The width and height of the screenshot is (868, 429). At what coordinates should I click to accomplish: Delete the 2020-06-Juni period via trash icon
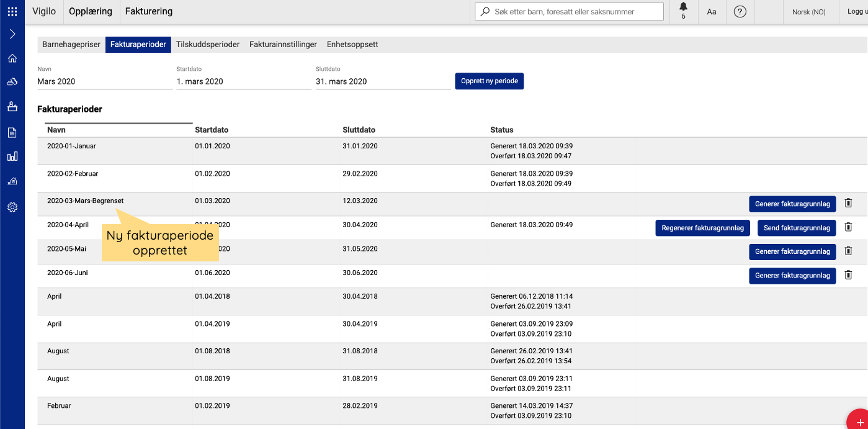(848, 275)
